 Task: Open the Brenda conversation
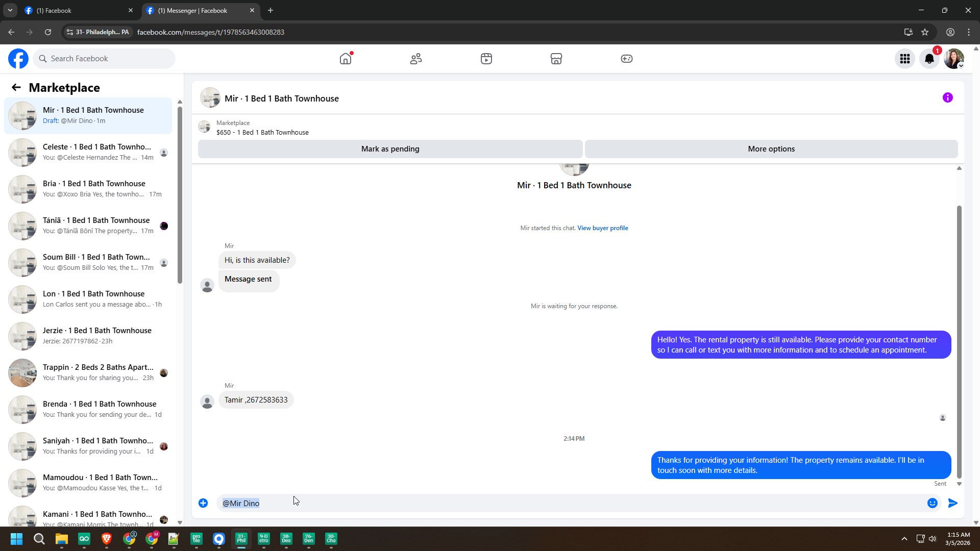click(88, 410)
